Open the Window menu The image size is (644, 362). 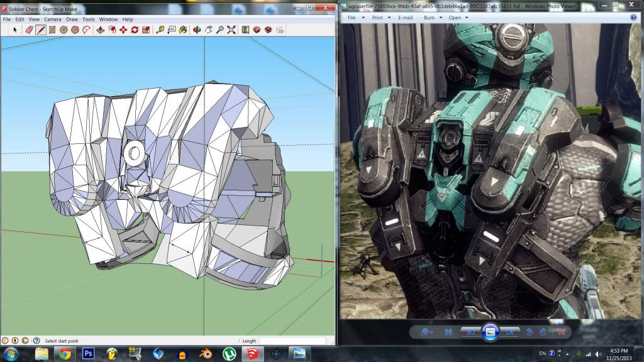pyautogui.click(x=108, y=19)
